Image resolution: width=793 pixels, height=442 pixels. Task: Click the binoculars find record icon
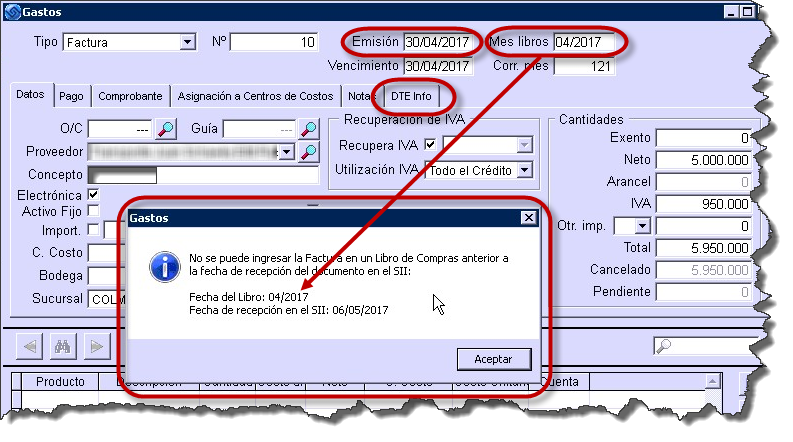point(63,347)
